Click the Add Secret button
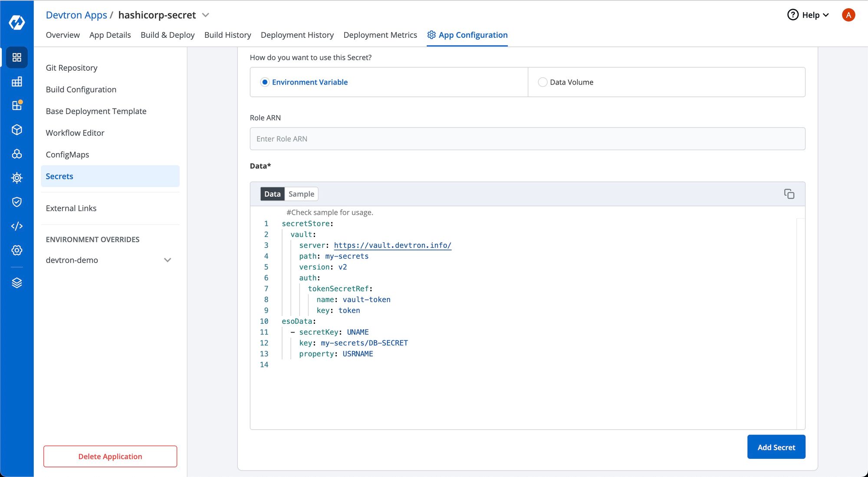This screenshot has height=477, width=868. (x=776, y=447)
